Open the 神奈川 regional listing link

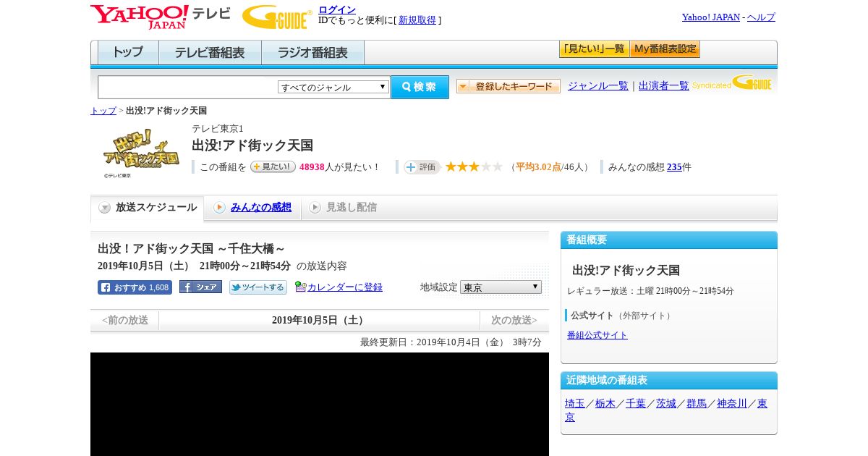(x=732, y=404)
